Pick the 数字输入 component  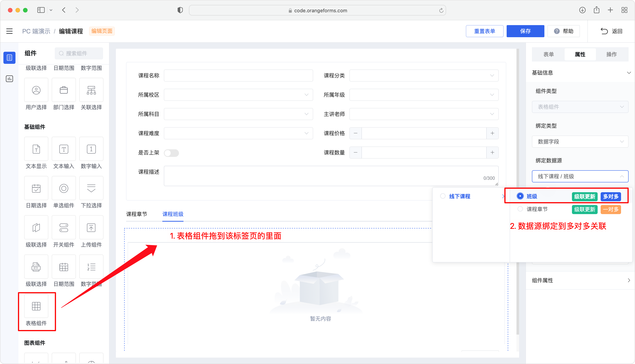coord(91,149)
